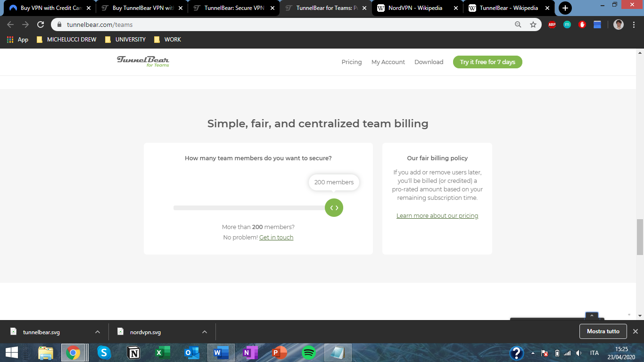Open the red hand blocker extension

(x=582, y=25)
